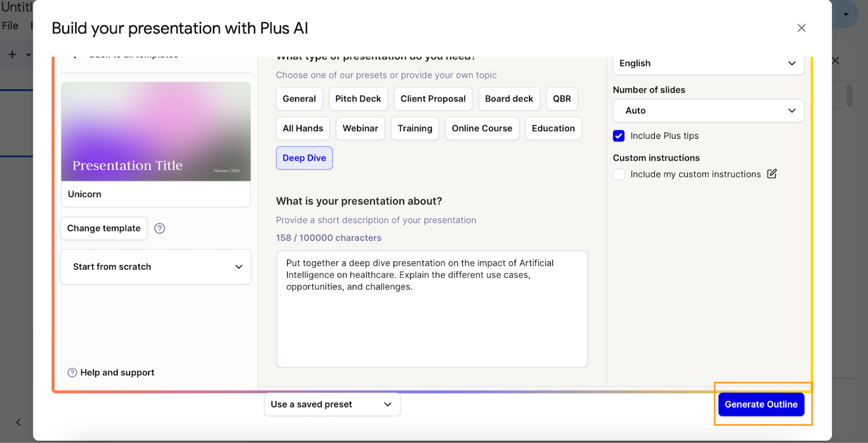Click the Generate Outline button

tap(761, 405)
